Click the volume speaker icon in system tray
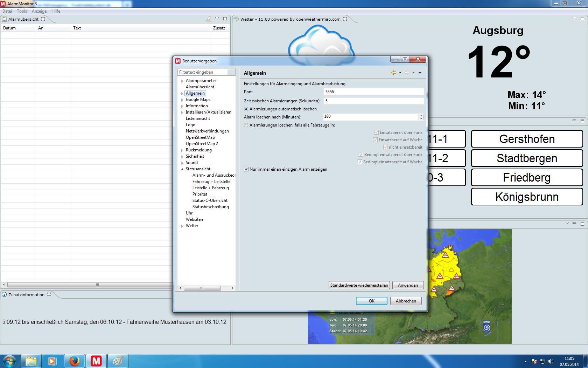Screen dimensions: 588x368 (x=551, y=361)
